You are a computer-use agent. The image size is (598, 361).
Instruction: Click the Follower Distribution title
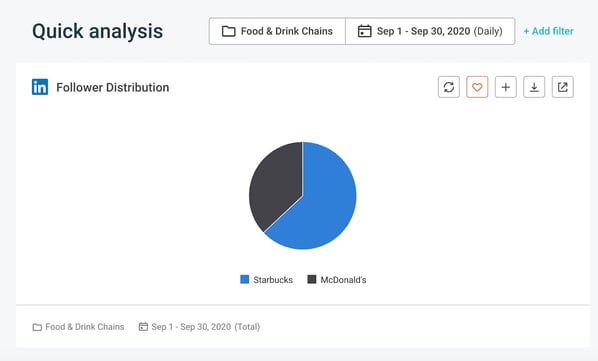[x=113, y=87]
